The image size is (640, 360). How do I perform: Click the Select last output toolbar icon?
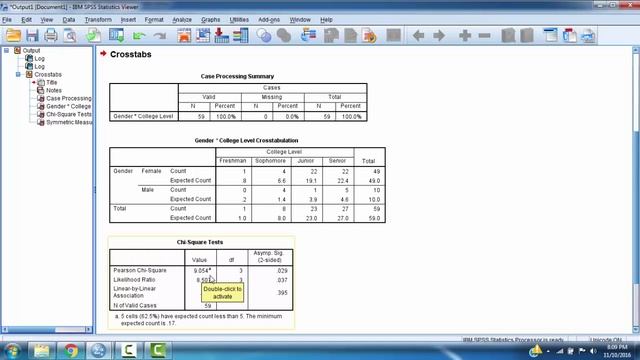309,36
